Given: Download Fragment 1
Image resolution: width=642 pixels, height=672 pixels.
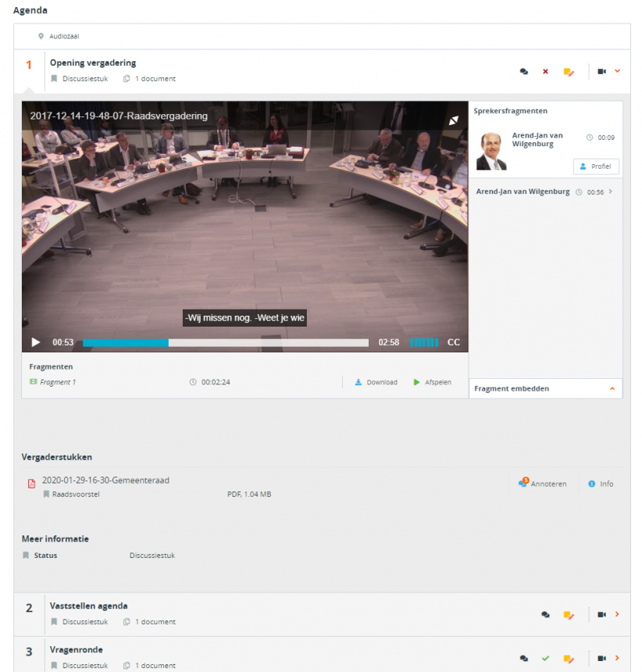Looking at the screenshot, I should point(376,382).
